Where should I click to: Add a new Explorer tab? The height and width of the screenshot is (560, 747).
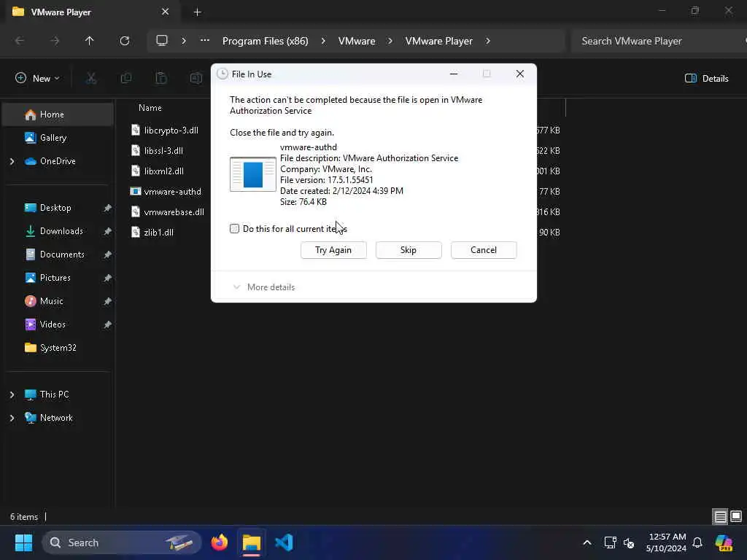tap(197, 12)
